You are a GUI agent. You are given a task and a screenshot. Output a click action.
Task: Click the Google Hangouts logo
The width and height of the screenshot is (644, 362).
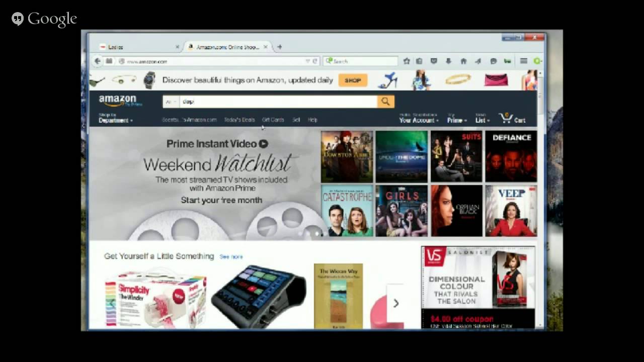click(44, 19)
